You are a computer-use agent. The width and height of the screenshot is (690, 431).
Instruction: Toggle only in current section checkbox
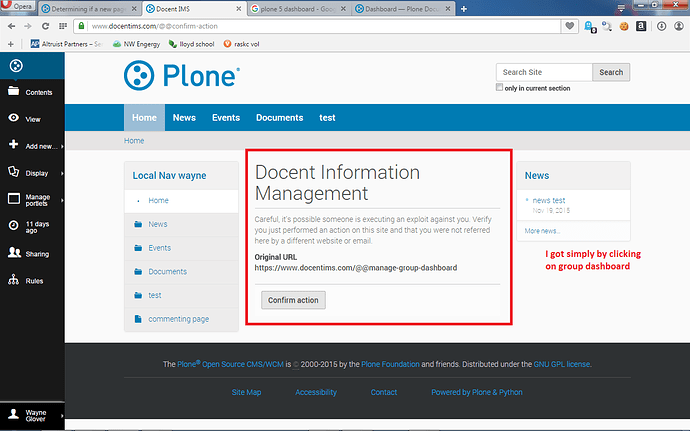499,87
